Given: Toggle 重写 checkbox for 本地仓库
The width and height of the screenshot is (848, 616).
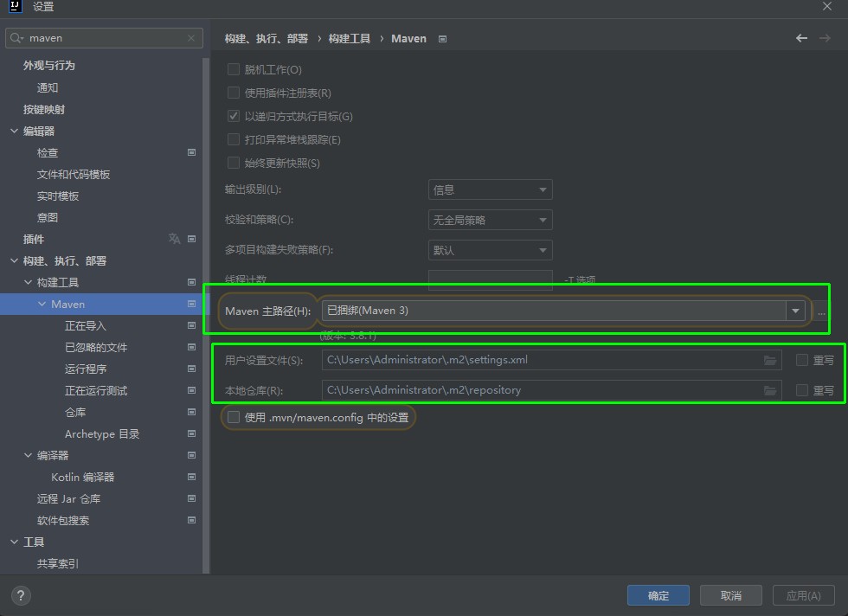Looking at the screenshot, I should click(x=802, y=390).
